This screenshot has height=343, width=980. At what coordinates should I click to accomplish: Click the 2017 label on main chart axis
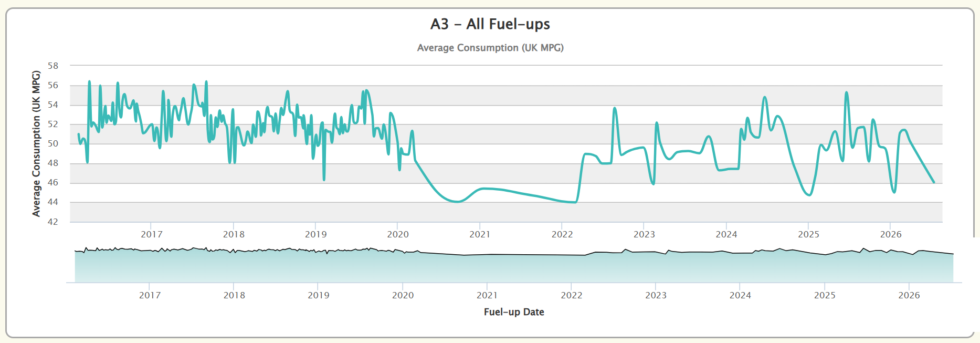151,234
